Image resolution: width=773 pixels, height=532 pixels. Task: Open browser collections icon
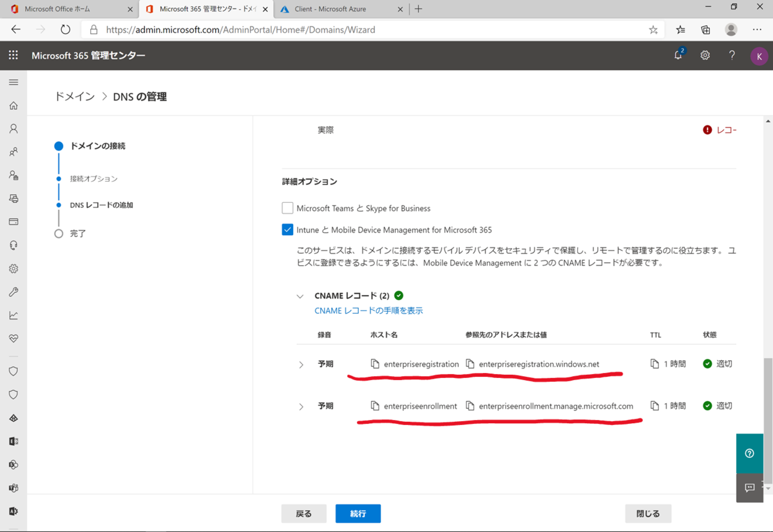point(706,30)
